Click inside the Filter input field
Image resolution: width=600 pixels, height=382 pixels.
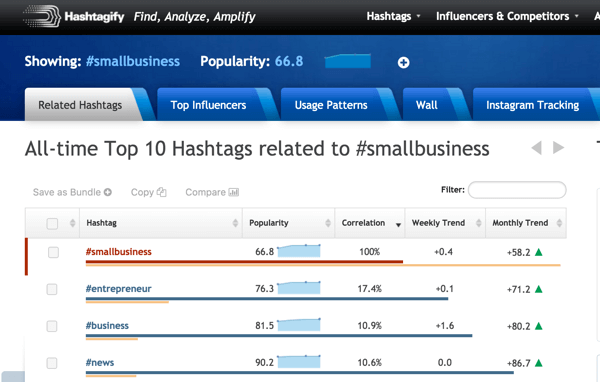coord(517,190)
